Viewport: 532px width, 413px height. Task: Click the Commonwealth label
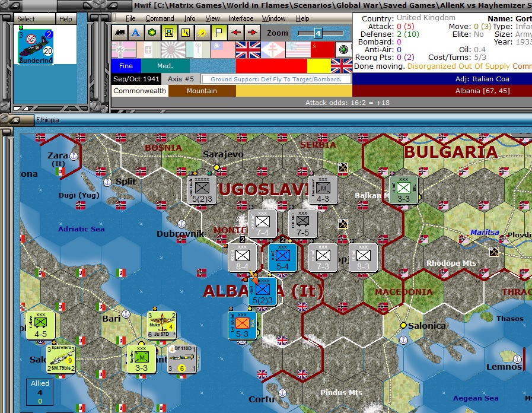point(140,91)
